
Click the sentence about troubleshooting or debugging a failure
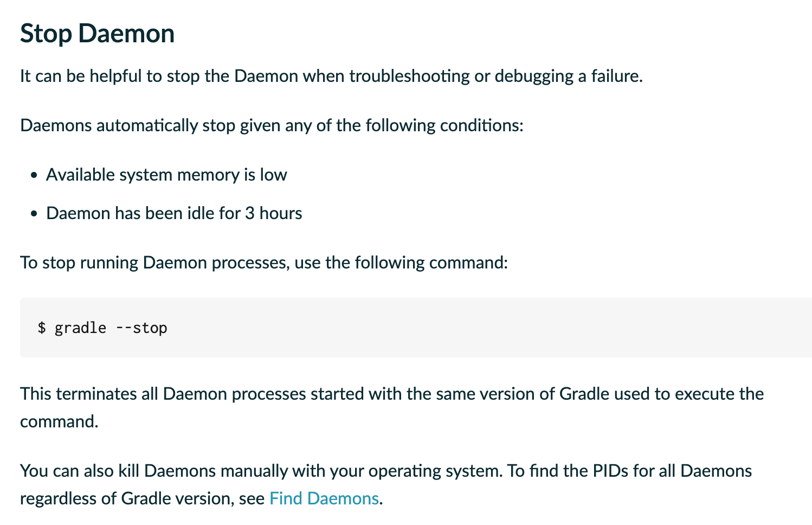click(331, 76)
